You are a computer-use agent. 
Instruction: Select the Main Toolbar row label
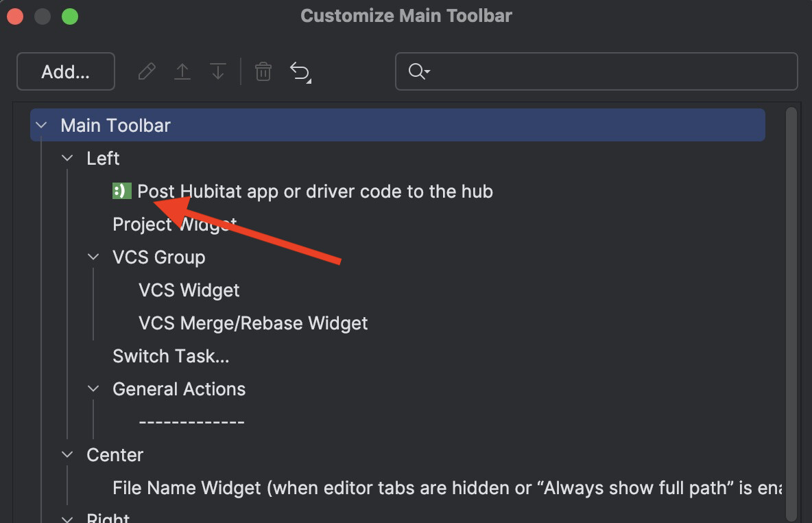(115, 125)
